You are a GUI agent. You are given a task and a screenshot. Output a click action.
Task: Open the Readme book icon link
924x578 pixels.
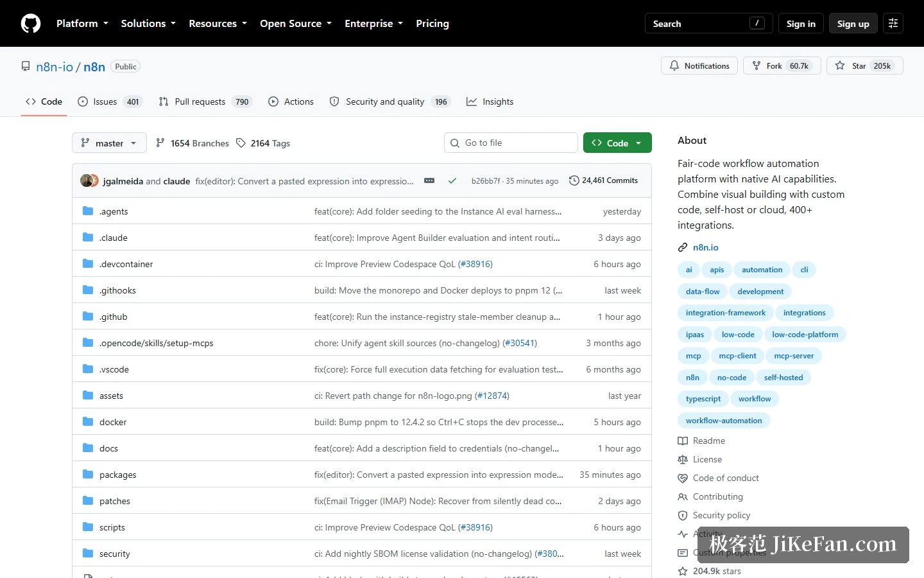coord(701,441)
